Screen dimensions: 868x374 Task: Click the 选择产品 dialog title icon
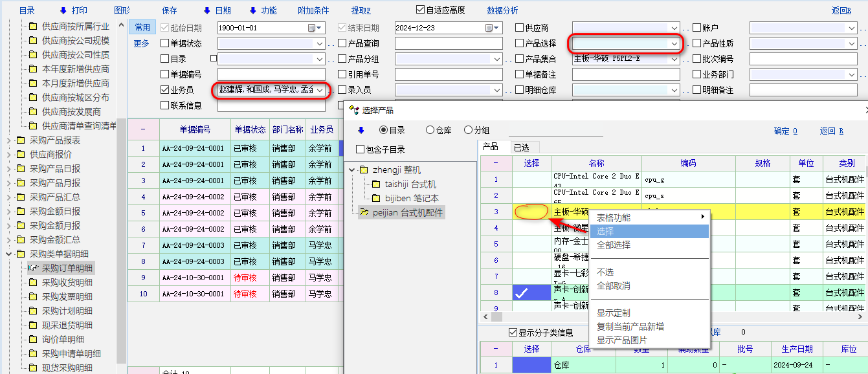[353, 110]
